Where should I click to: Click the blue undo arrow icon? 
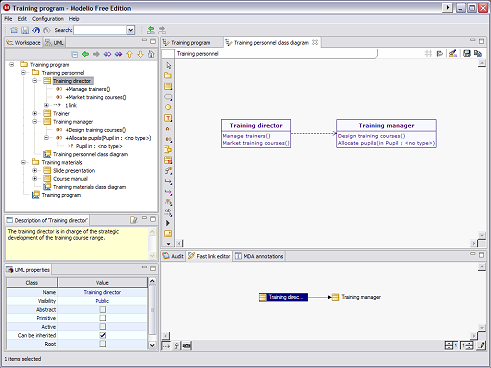[x=36, y=30]
